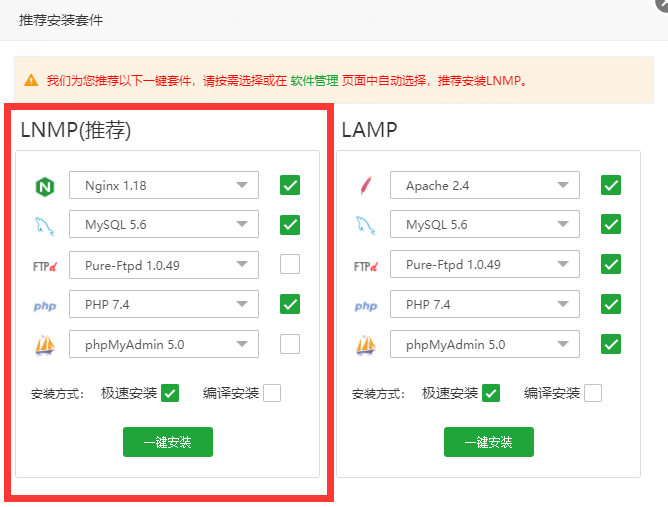The height and width of the screenshot is (507, 668).
Task: Click the FTPd icon in LAMP panel
Action: tap(366, 267)
